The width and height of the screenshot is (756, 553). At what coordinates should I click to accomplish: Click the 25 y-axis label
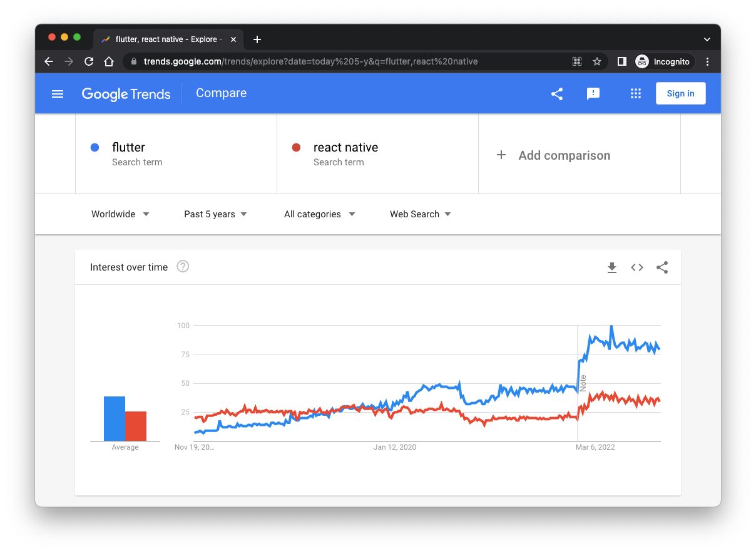pos(185,412)
